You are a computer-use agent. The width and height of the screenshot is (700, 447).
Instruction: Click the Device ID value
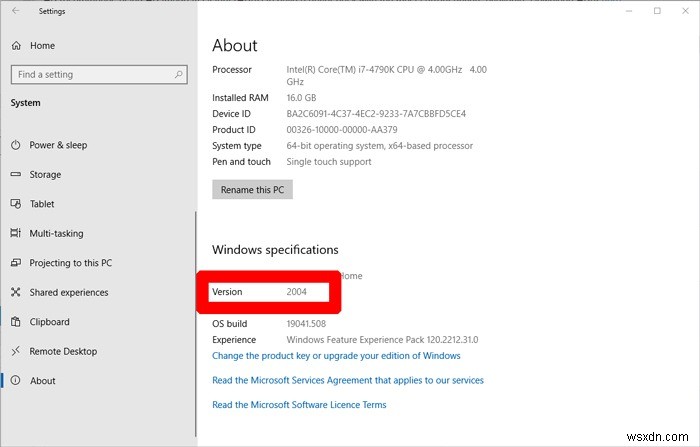(x=376, y=114)
